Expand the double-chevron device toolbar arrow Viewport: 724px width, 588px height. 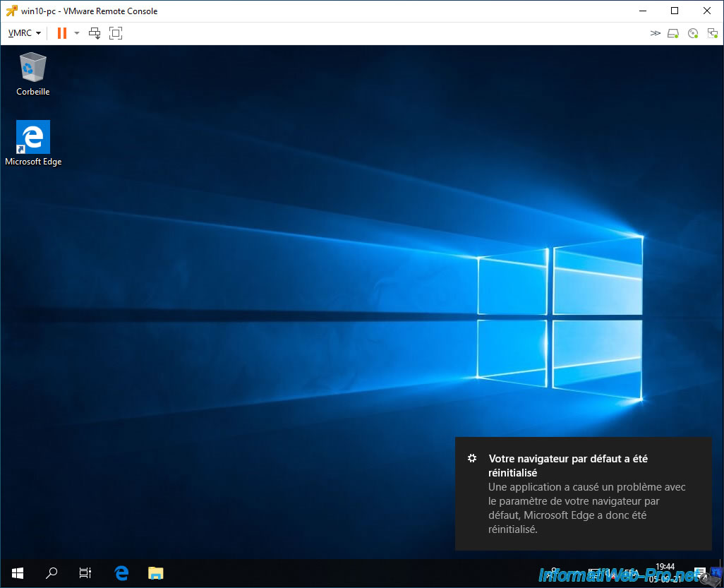click(x=656, y=33)
